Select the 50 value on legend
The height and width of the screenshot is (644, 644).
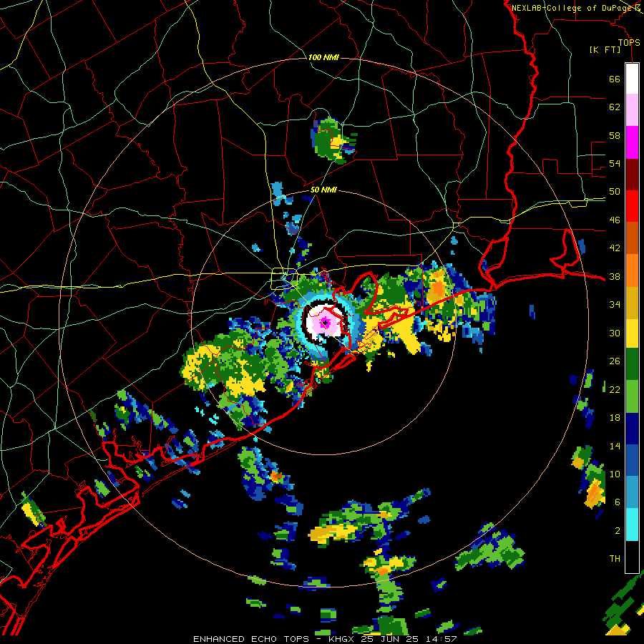point(615,191)
